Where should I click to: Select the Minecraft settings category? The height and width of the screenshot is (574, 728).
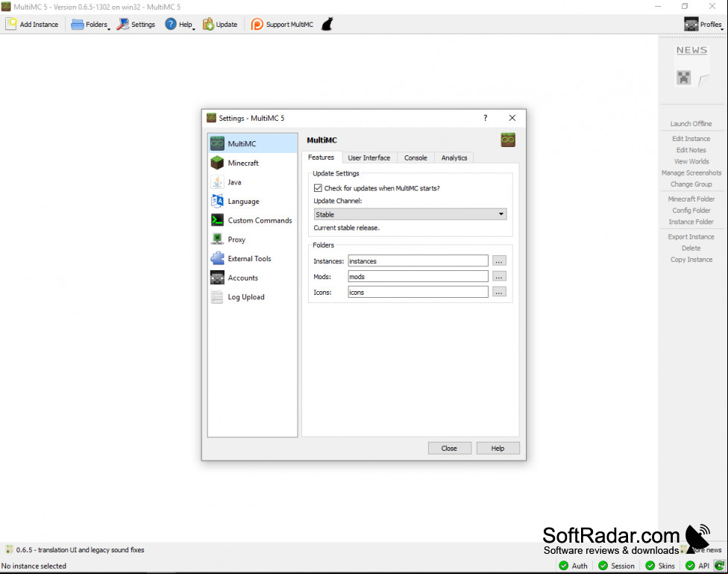pos(253,163)
